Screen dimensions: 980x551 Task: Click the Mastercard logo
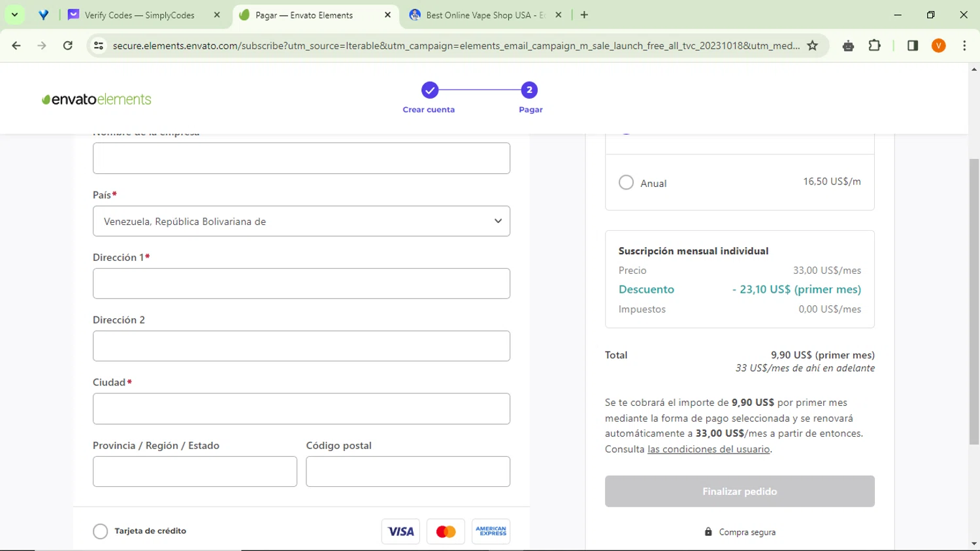tap(446, 531)
